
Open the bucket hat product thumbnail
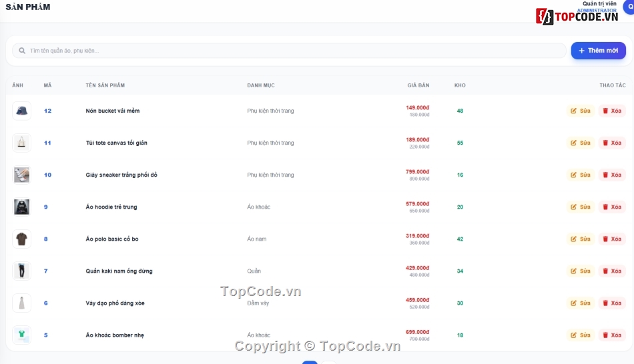coord(22,111)
